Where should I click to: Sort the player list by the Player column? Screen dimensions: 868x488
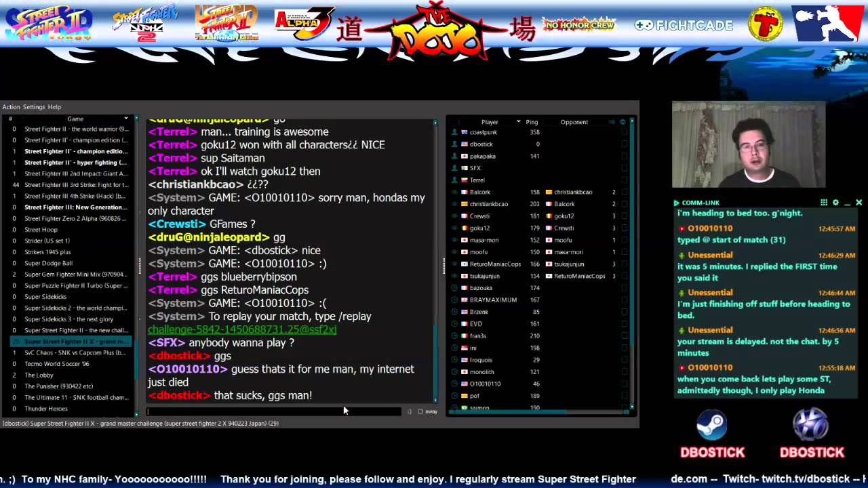point(490,122)
